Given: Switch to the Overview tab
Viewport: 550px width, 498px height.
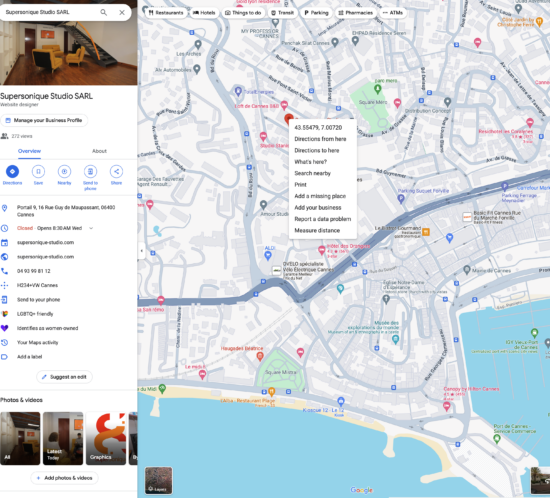Looking at the screenshot, I should point(29,151).
